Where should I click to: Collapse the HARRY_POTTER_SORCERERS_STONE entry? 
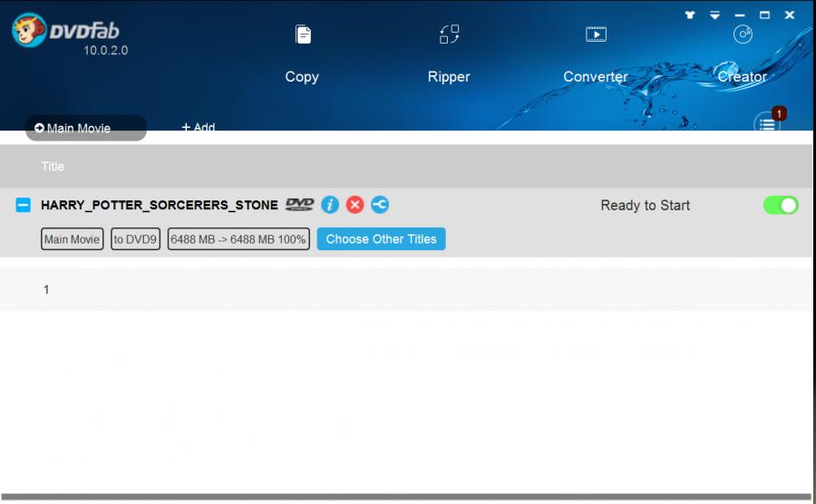[x=23, y=205]
